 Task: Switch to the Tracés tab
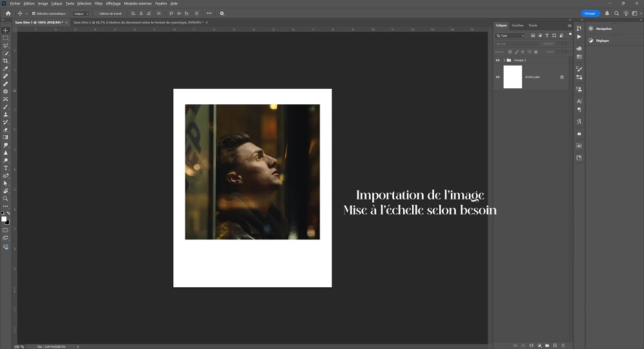[x=533, y=26]
